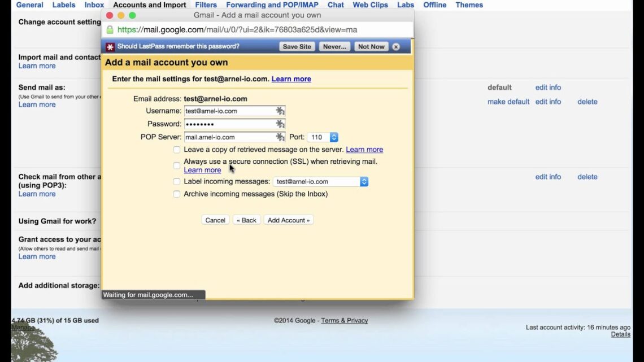Click the LastPass autofill icon in Password field
This screenshot has width=644, height=362.
281,124
